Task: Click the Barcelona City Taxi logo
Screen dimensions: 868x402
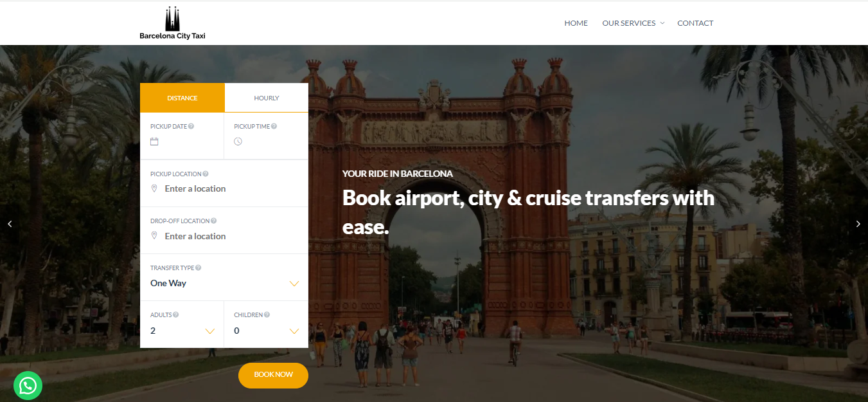Action: [x=172, y=23]
